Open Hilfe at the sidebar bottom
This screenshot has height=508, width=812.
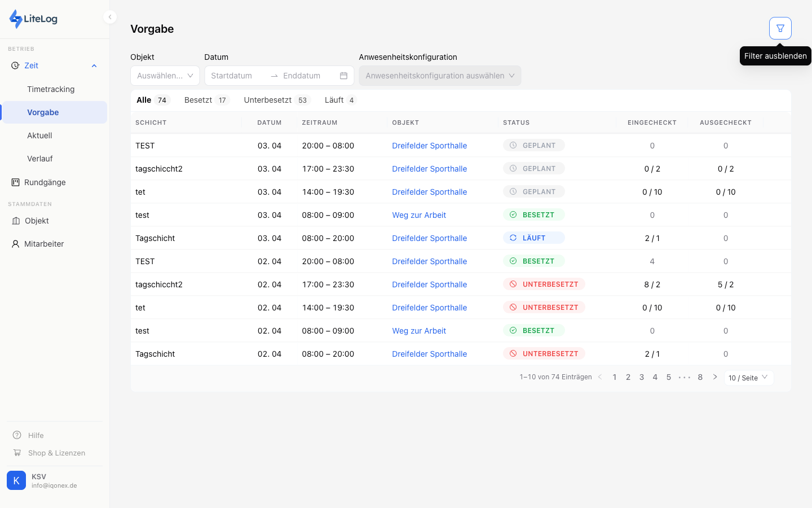tap(36, 435)
